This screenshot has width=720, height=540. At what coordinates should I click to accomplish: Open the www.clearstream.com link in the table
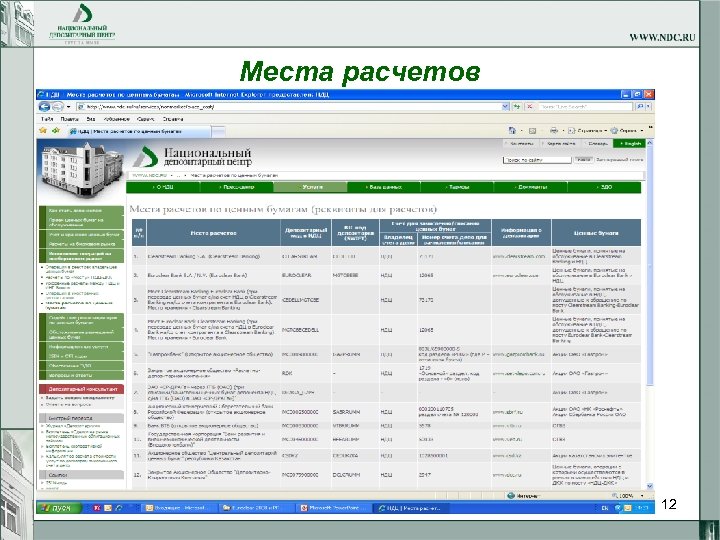pos(518,256)
